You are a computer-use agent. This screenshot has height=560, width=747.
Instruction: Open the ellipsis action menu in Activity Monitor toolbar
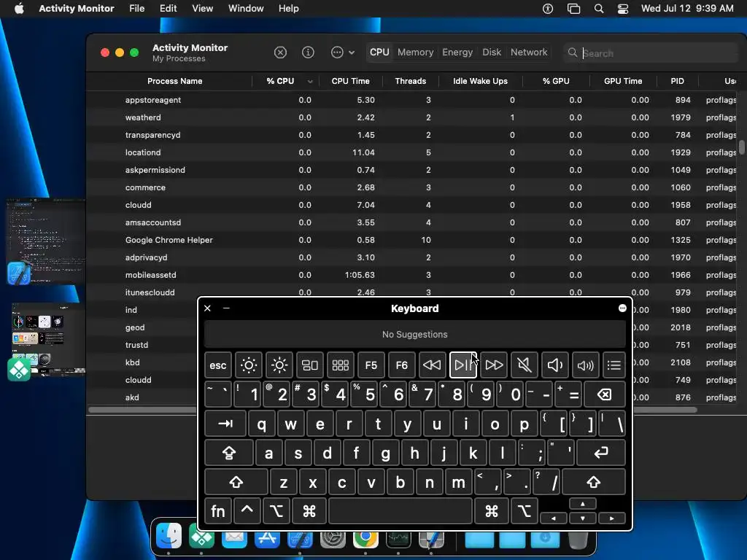click(x=343, y=52)
